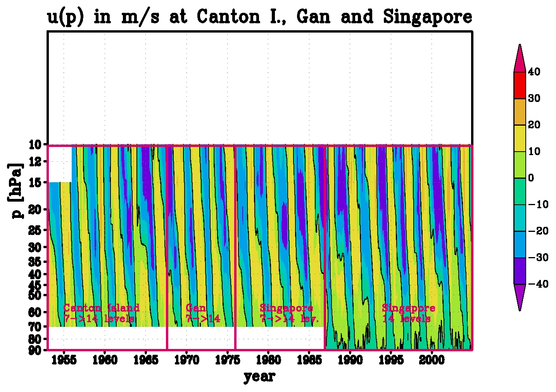The width and height of the screenshot is (556, 392).
Task: Click the purple colorbar segment between -30 and -40
Action: pyautogui.click(x=520, y=271)
